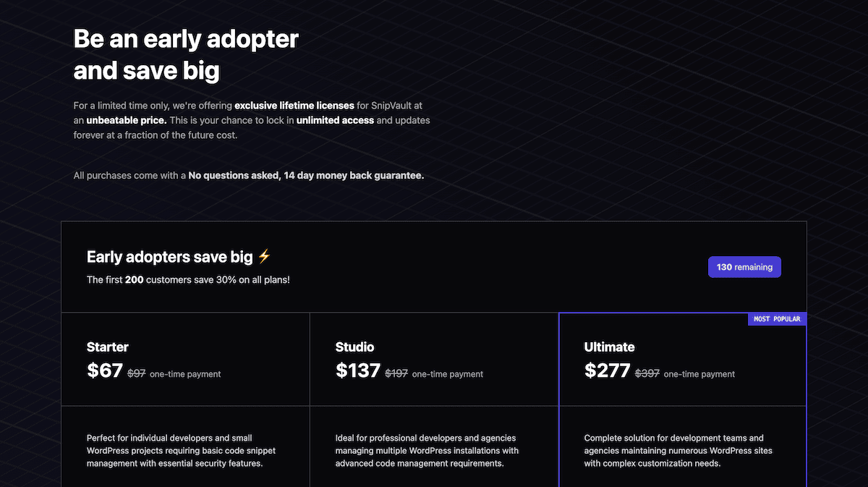
Task: Click the Starter plan description text
Action: (181, 451)
